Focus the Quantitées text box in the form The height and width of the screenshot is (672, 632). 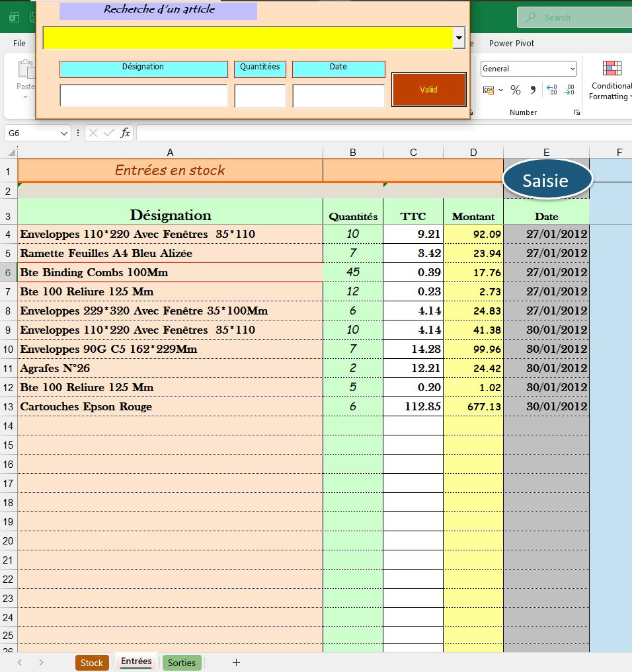tap(260, 95)
